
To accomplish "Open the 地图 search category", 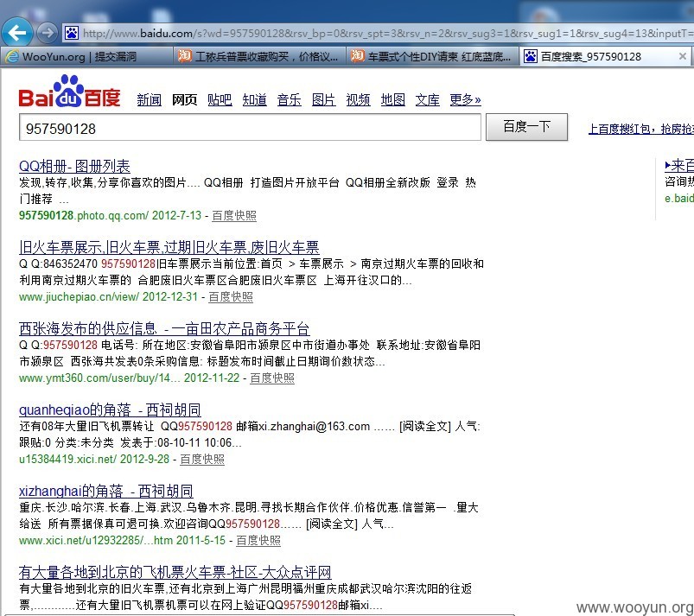I will 393,99.
